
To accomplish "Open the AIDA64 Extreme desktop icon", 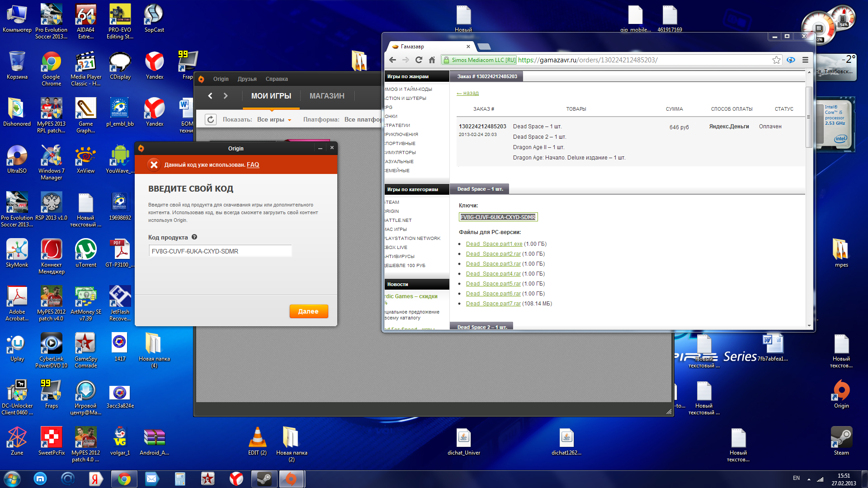I will pyautogui.click(x=85, y=22).
